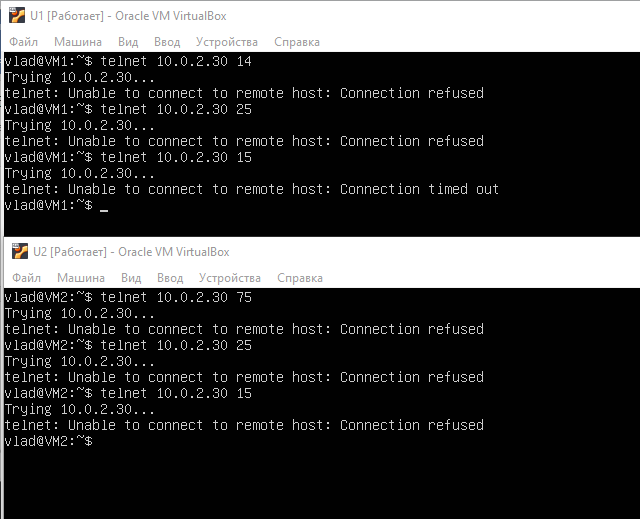Click the VirtualBox icon in U2 title bar
The width and height of the screenshot is (640, 519).
coord(20,251)
